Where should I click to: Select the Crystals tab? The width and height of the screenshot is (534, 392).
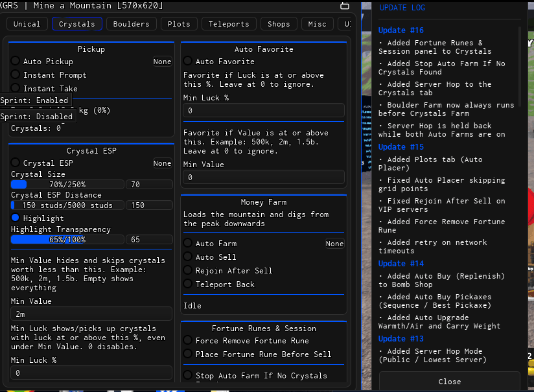point(77,24)
